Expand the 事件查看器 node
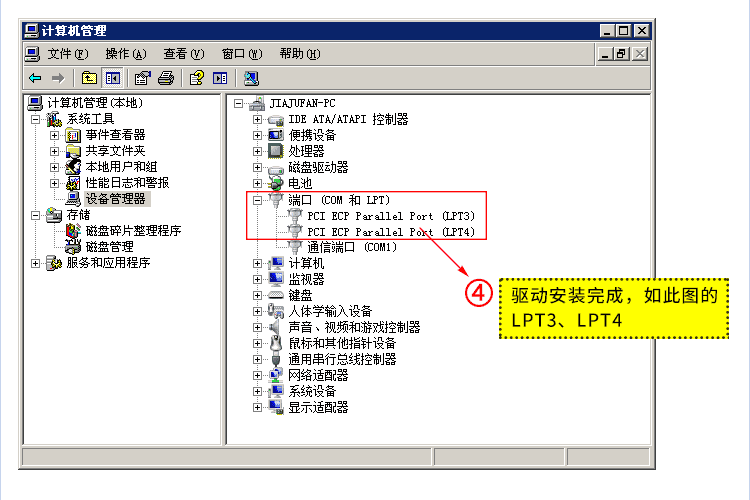This screenshot has height=500, width=750. 55,135
